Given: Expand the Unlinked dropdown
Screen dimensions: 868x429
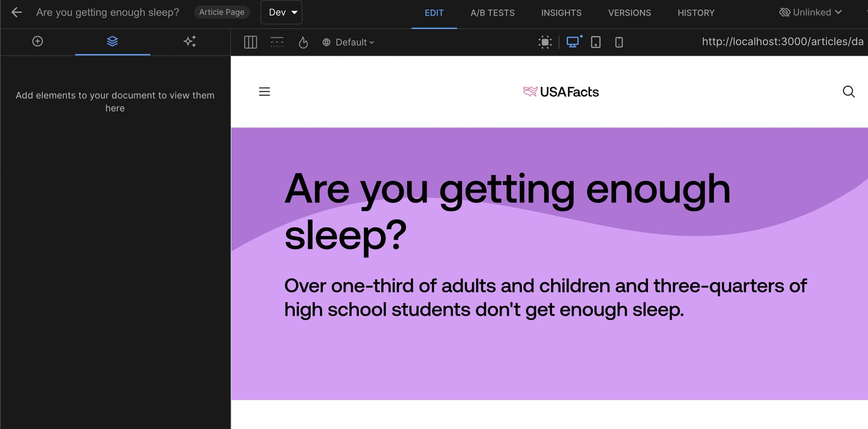Looking at the screenshot, I should 811,12.
